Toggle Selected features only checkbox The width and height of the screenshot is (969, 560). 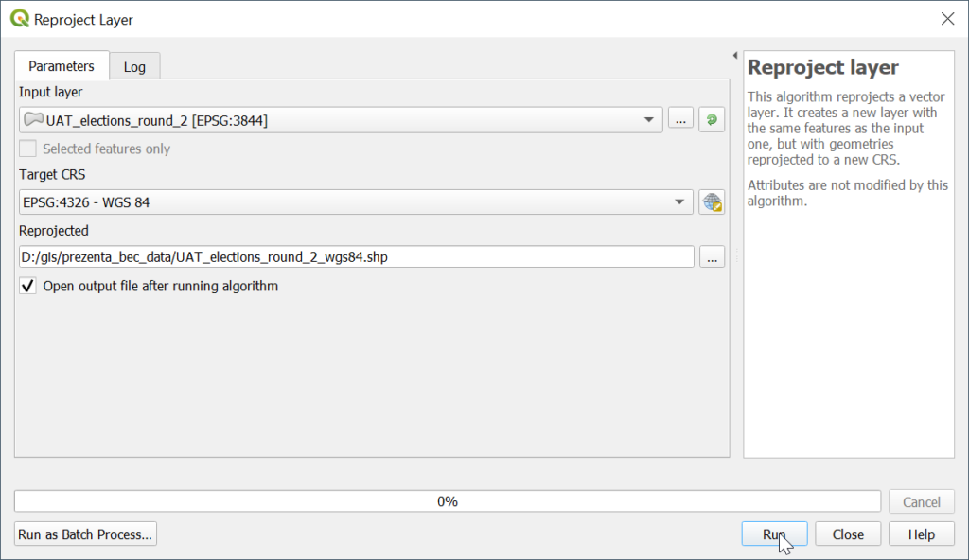tap(27, 149)
